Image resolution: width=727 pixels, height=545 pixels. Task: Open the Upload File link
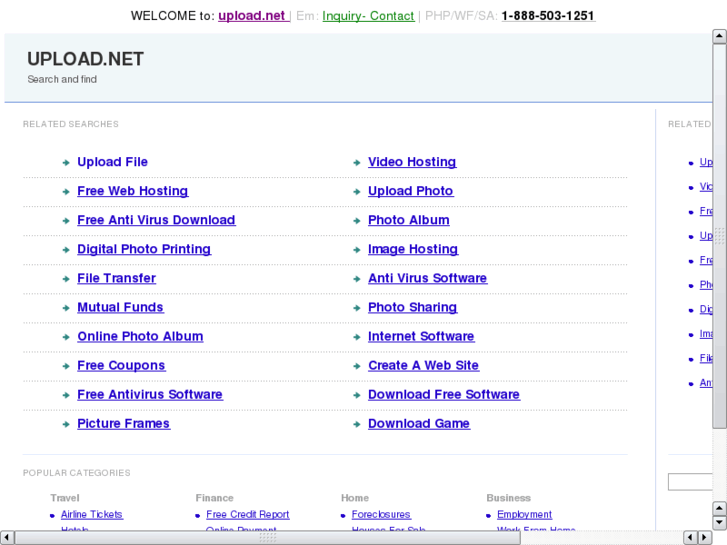pos(113,162)
